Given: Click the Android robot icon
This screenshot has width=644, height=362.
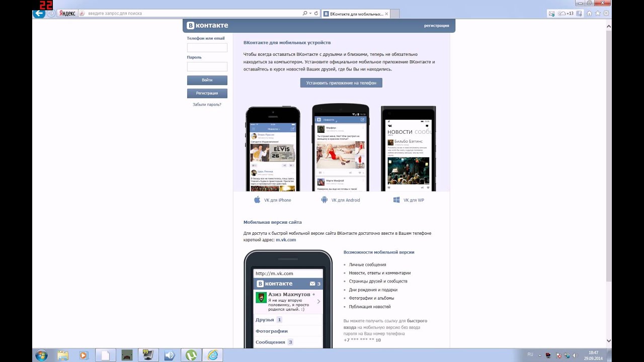Looking at the screenshot, I should (325, 200).
